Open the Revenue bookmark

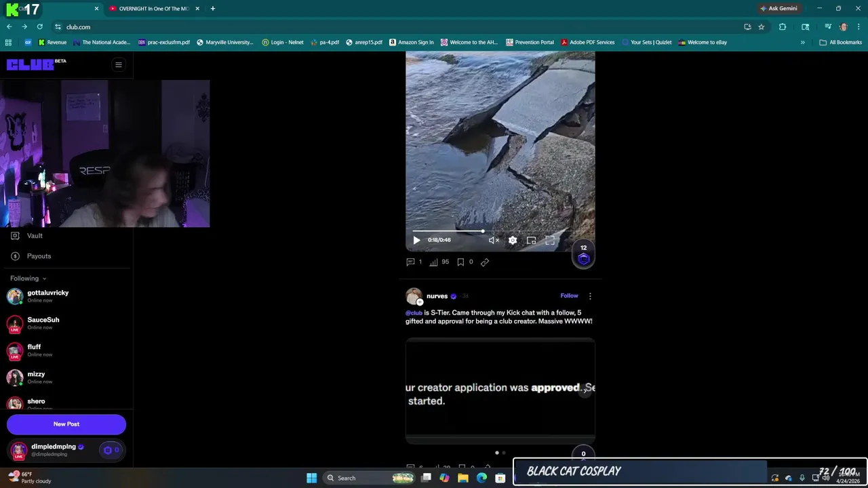(52, 42)
